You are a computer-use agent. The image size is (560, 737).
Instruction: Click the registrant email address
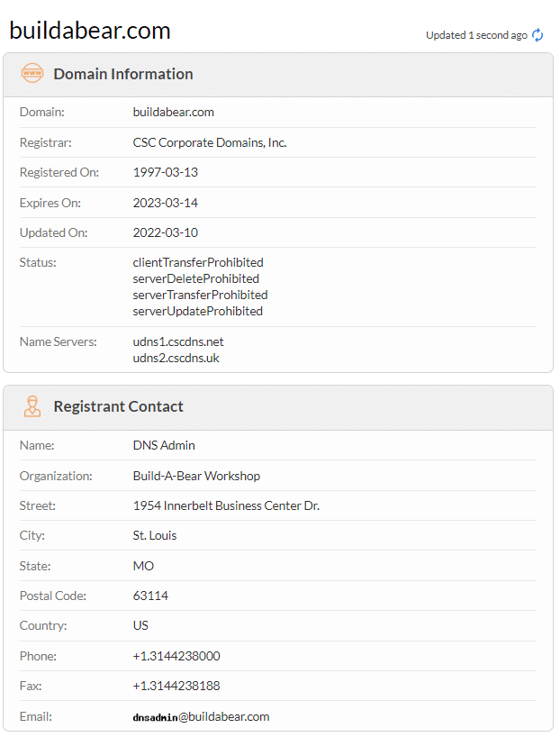point(201,717)
